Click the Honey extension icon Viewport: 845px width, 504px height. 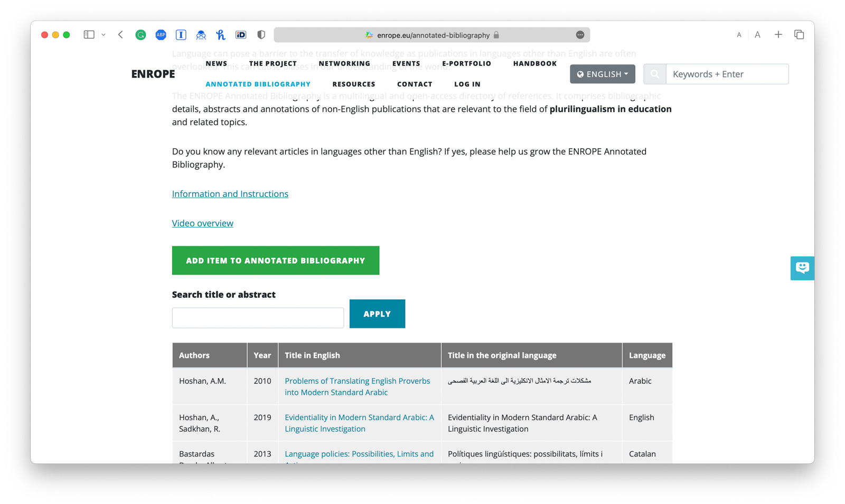coord(220,35)
